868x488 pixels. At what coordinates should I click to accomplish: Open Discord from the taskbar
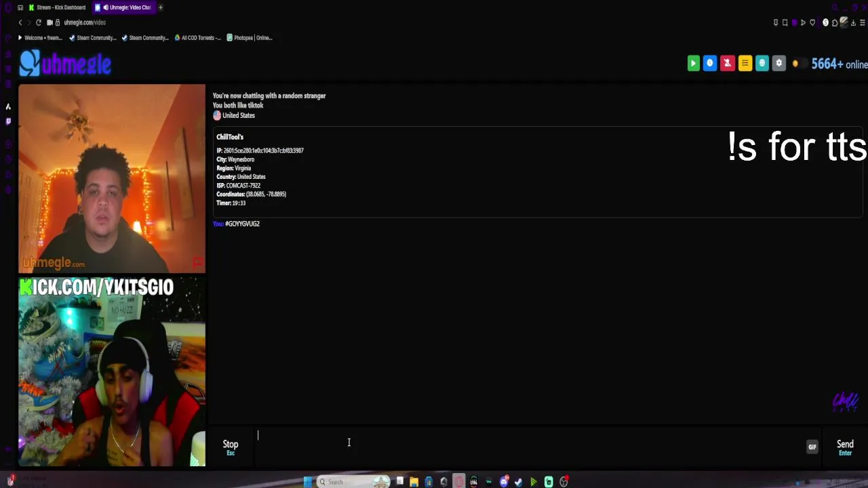click(x=504, y=482)
